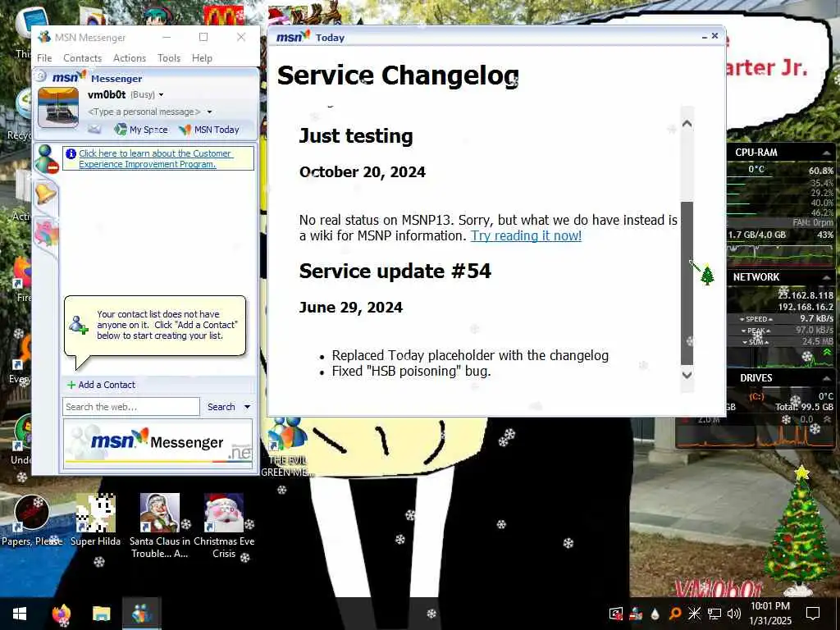Expand the Busy status dropdown arrow
The image size is (840, 630).
pos(161,95)
